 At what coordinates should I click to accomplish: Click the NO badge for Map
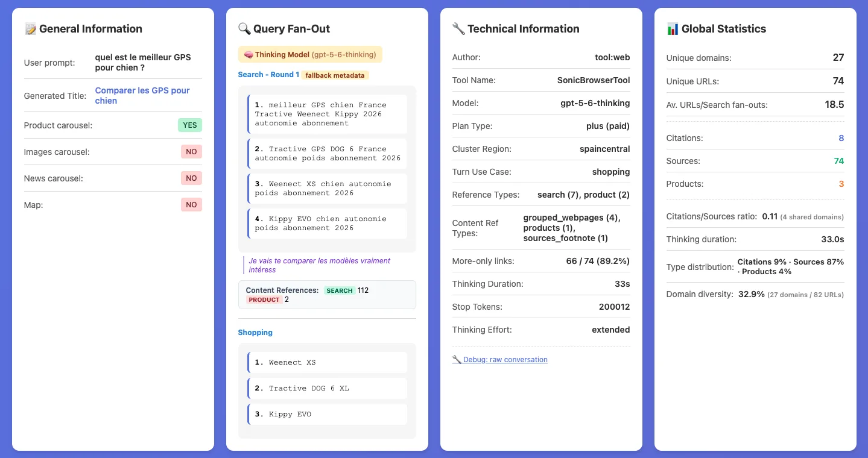point(191,205)
